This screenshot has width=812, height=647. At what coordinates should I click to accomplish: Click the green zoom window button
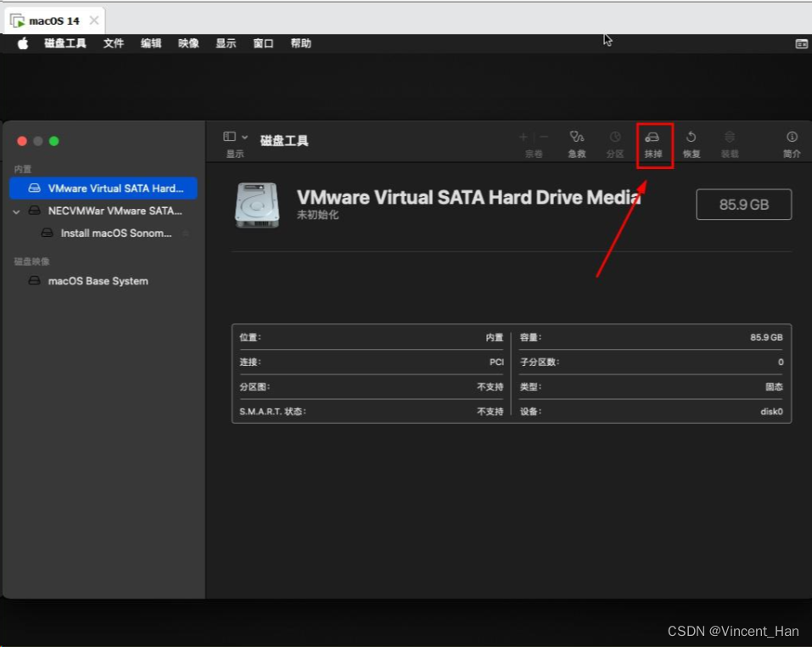coord(53,141)
